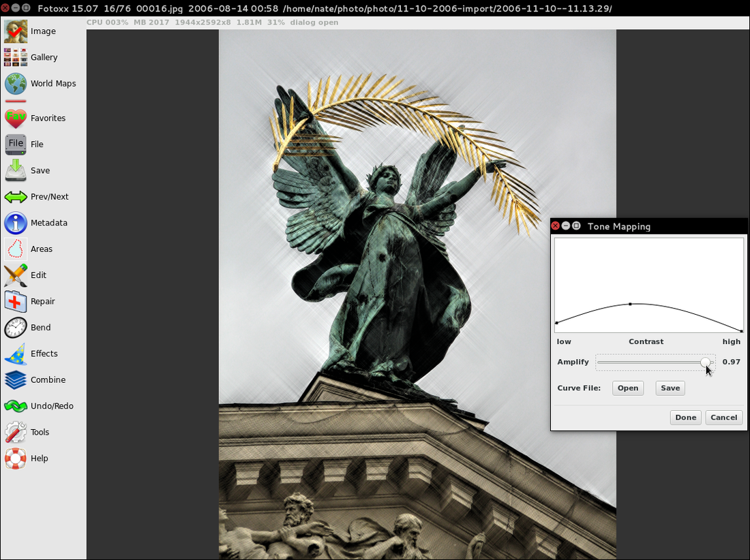Click the Amplify slider handle

(x=706, y=362)
